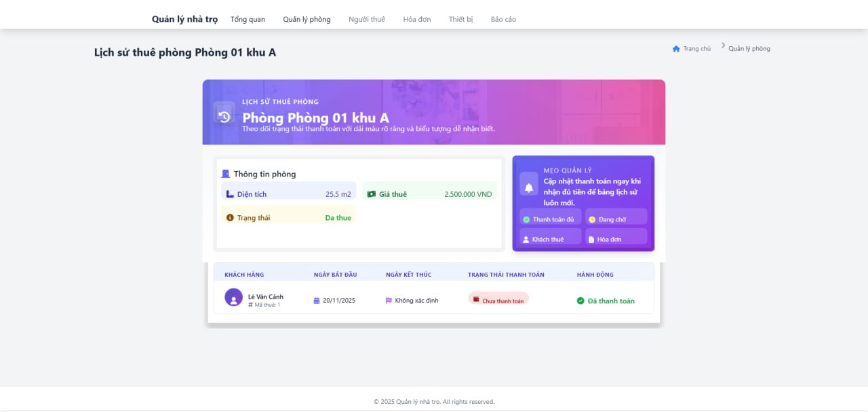868x412 pixels.
Task: Click the Quản lý nhà trọ brand title
Action: pos(184,19)
